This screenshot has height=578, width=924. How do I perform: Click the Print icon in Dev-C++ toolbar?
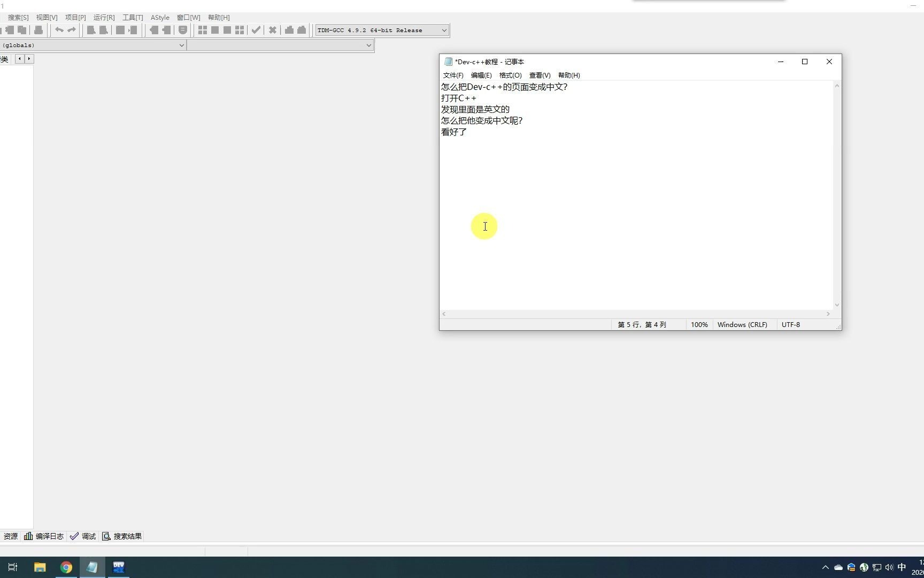pyautogui.click(x=38, y=30)
